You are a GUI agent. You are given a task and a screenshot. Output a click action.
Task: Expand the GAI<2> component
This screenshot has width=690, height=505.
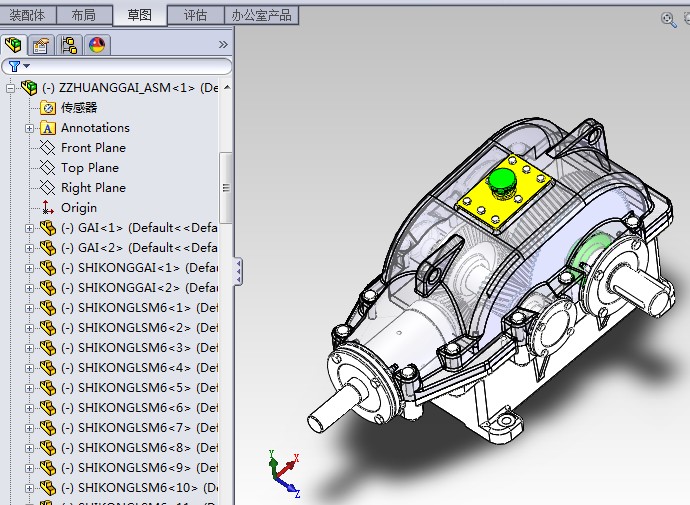[29, 249]
